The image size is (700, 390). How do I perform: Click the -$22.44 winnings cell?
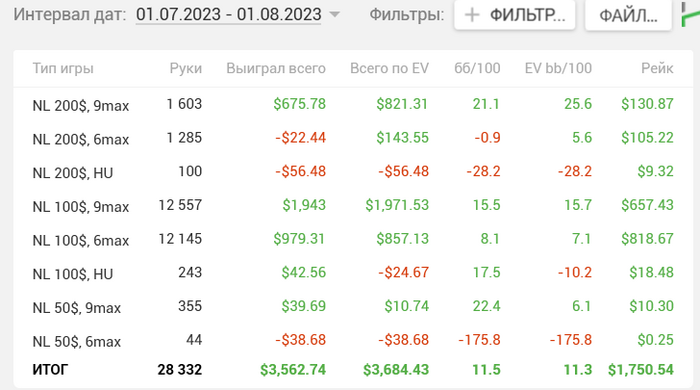pyautogui.click(x=300, y=138)
